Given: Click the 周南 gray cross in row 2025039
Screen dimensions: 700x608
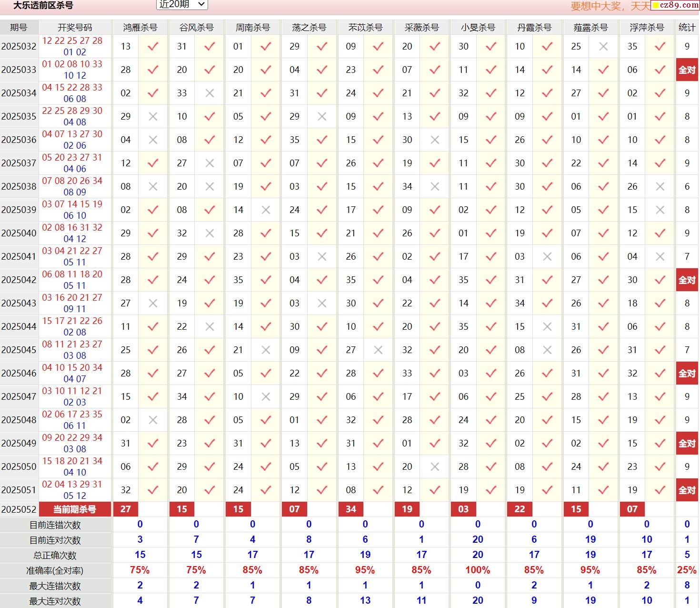Looking at the screenshot, I should (x=266, y=210).
